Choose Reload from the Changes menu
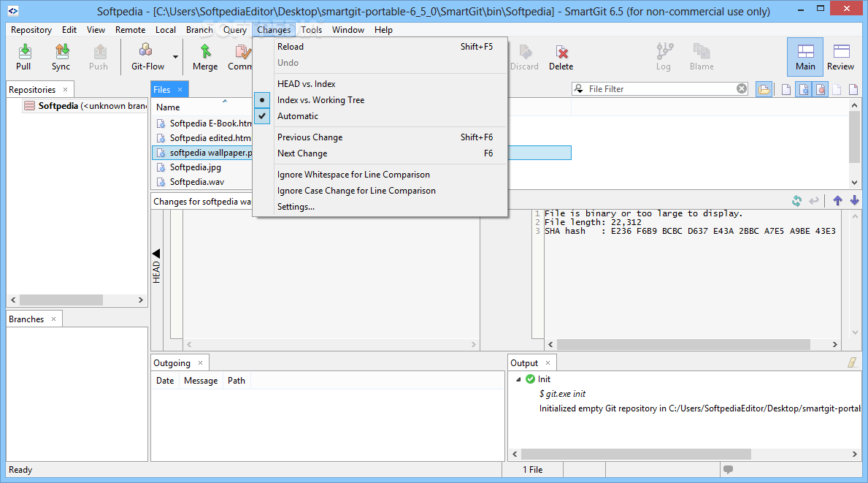 click(x=380, y=47)
